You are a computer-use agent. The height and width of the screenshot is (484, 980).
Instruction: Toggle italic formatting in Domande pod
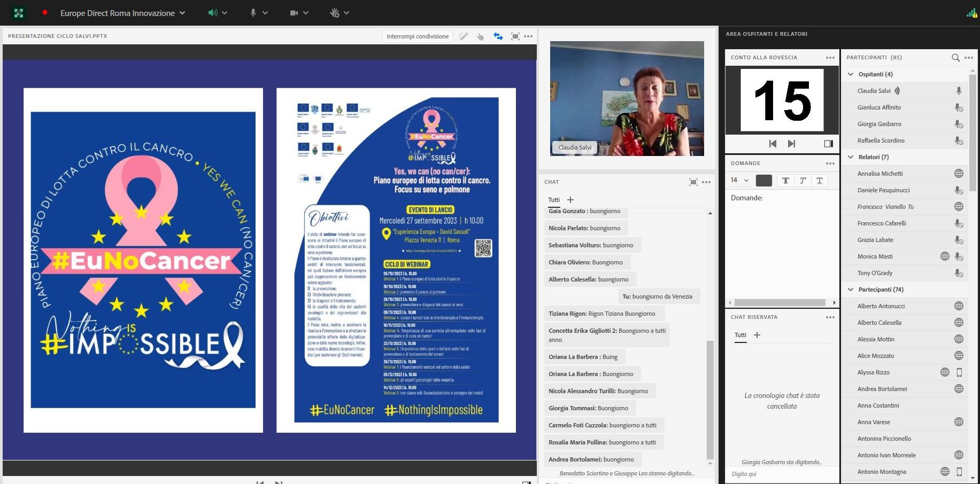click(802, 181)
